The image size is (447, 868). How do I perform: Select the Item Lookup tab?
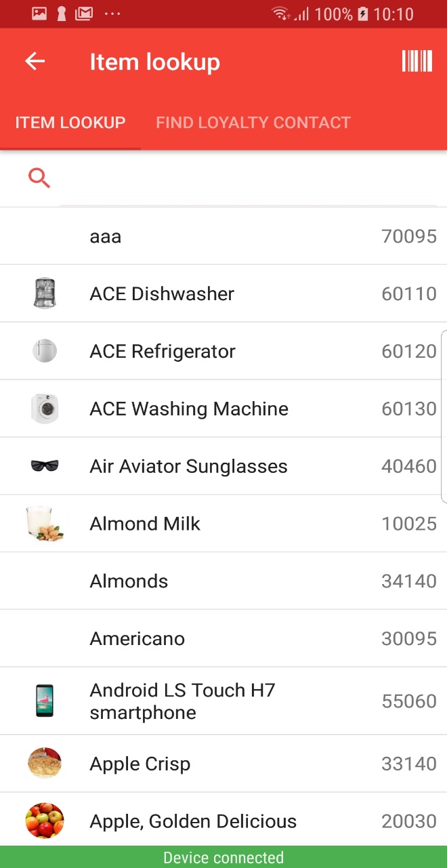(70, 123)
